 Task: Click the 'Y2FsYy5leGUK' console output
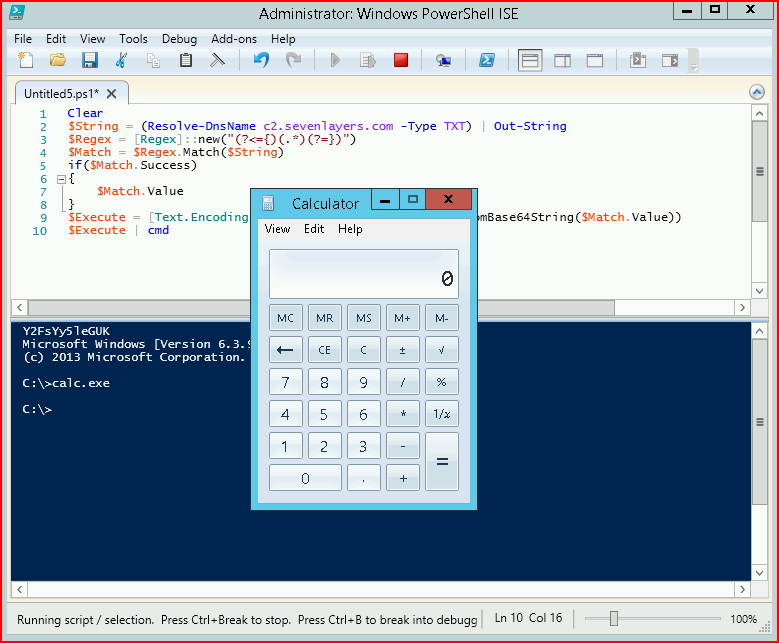tap(66, 331)
